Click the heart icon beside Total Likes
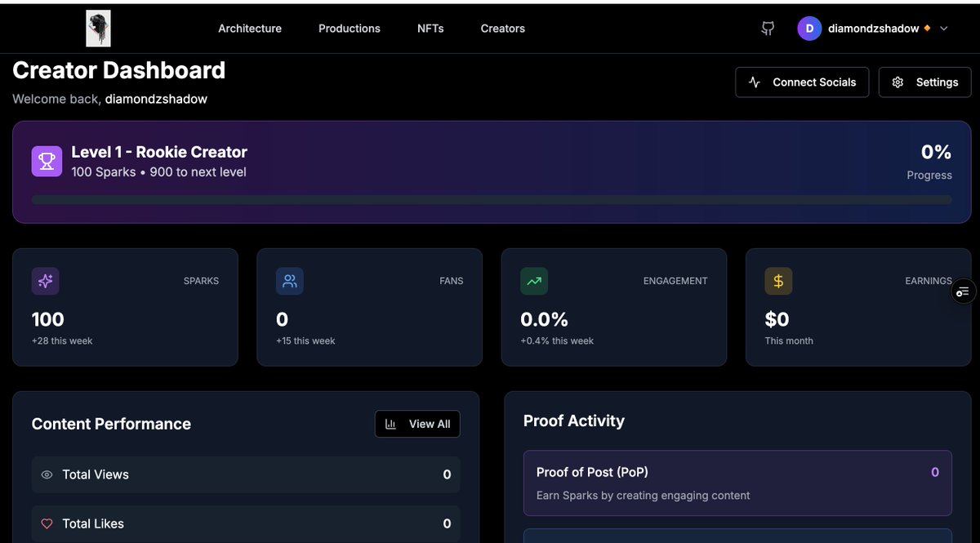 (47, 523)
